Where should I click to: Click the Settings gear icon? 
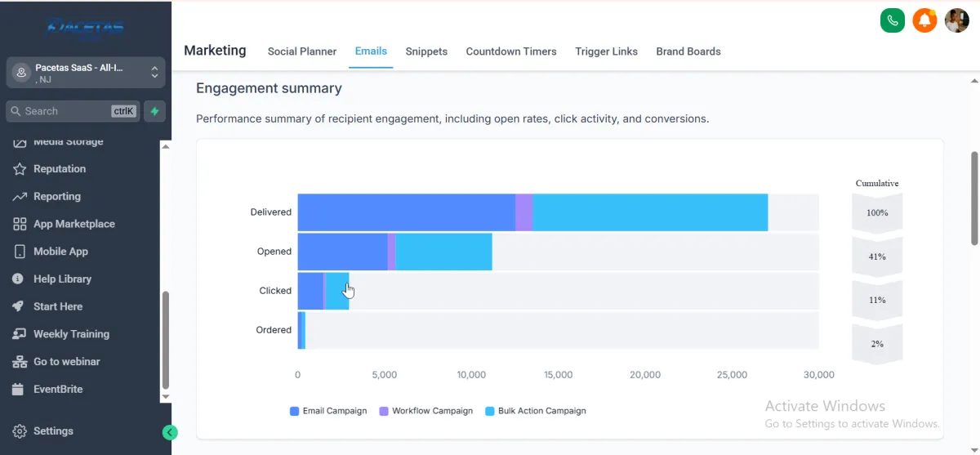20,431
